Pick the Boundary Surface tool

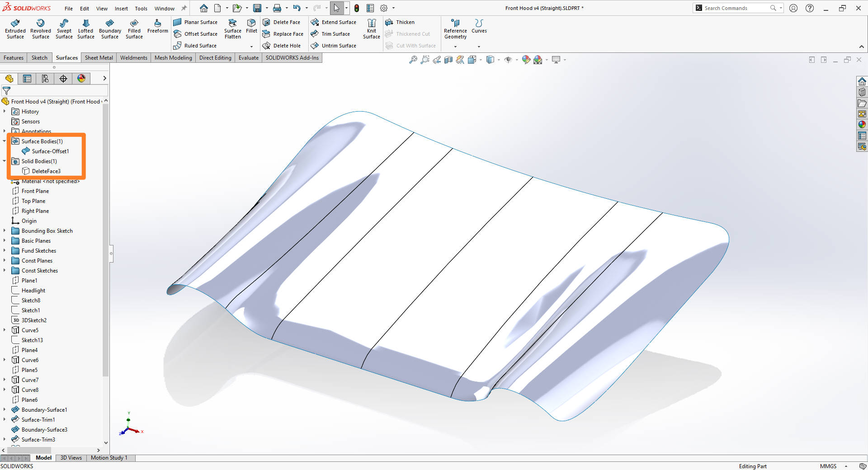(x=110, y=29)
